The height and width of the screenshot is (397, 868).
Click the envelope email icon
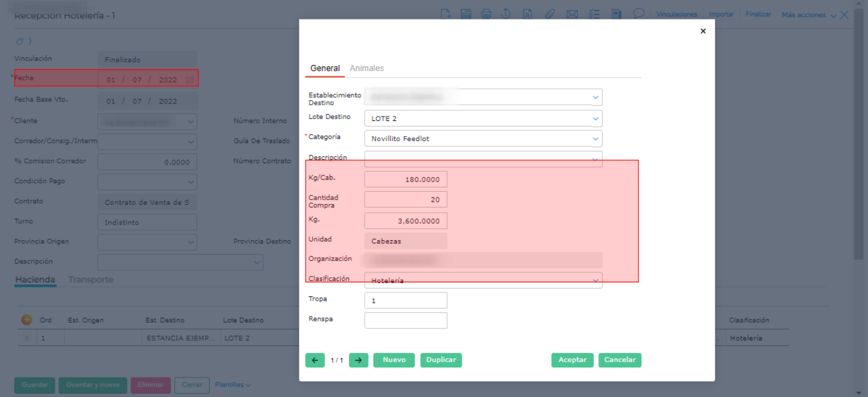point(572,14)
